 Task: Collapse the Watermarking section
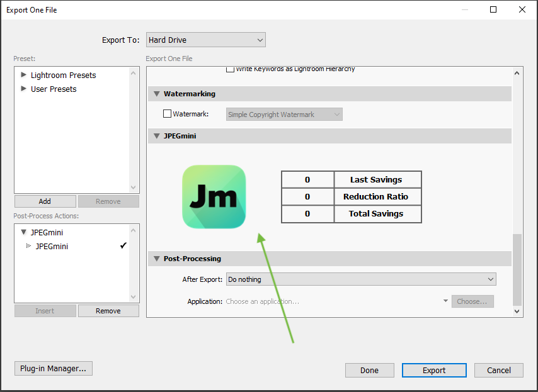[x=157, y=94]
